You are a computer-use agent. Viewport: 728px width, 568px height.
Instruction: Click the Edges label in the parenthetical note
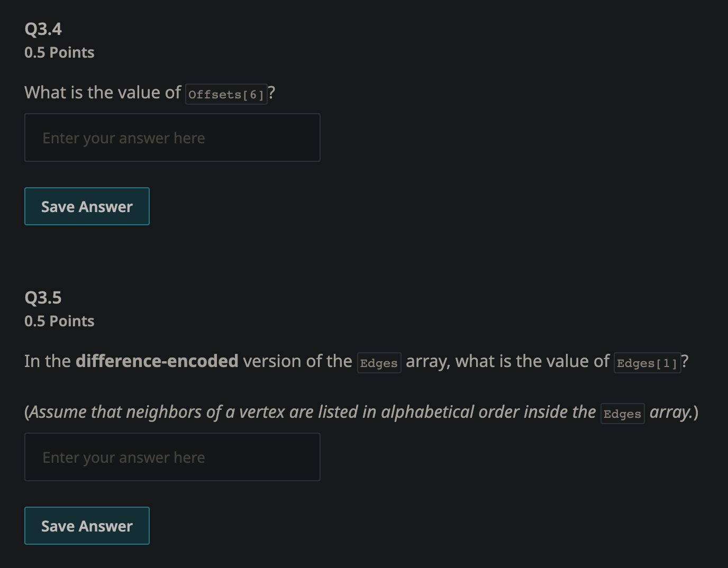click(x=622, y=414)
